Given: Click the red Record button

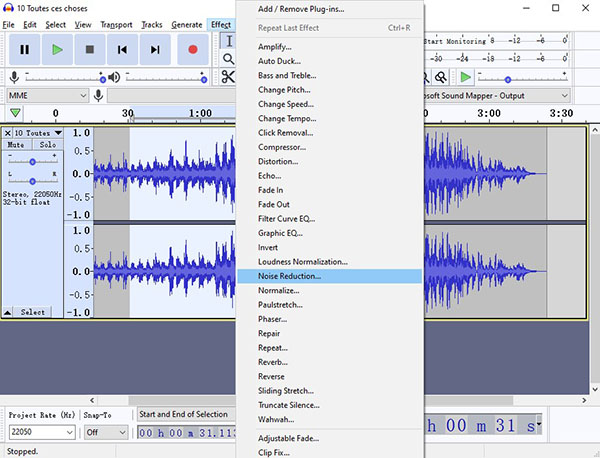Looking at the screenshot, I should [x=193, y=49].
